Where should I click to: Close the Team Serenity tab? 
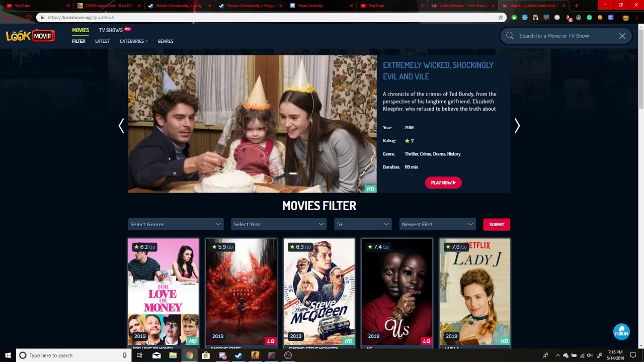(352, 6)
